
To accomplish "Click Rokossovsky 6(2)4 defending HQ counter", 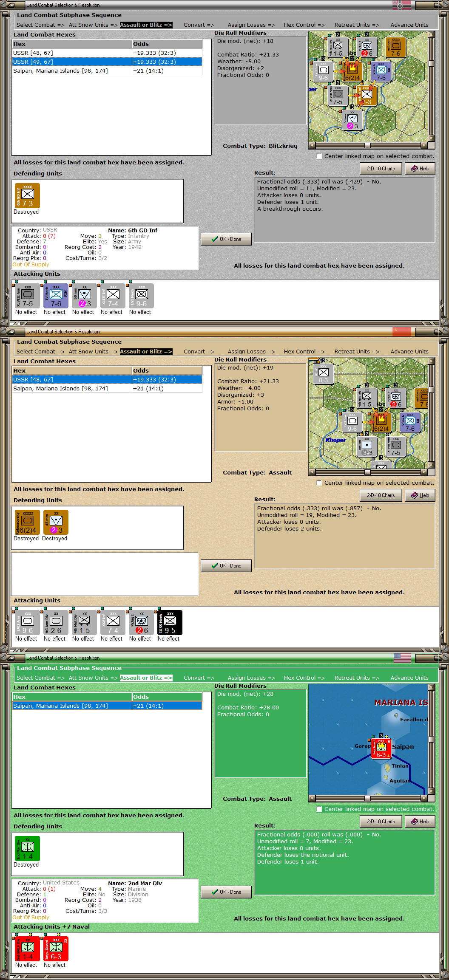I will 27,522.
